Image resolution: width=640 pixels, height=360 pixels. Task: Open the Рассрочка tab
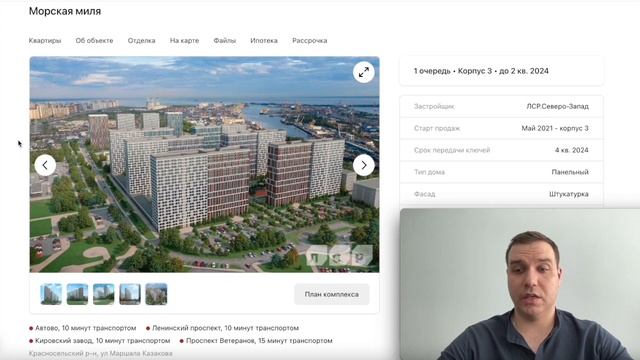pyautogui.click(x=309, y=40)
